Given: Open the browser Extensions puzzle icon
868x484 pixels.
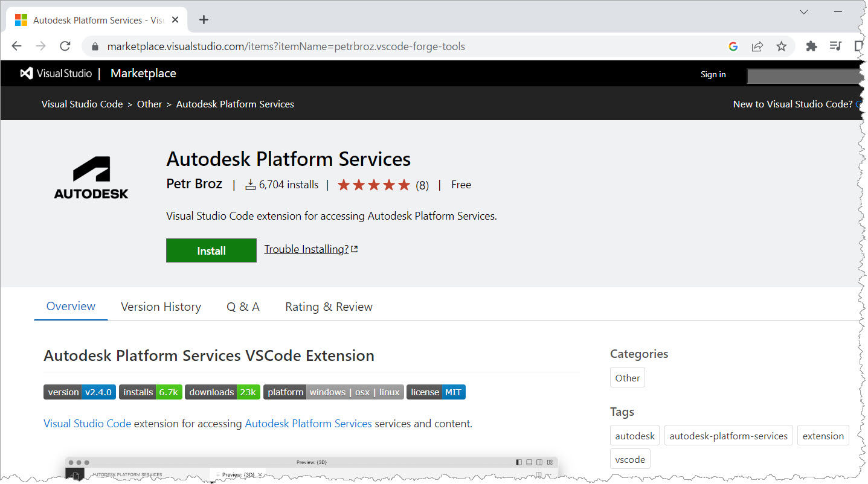Looking at the screenshot, I should pos(811,46).
